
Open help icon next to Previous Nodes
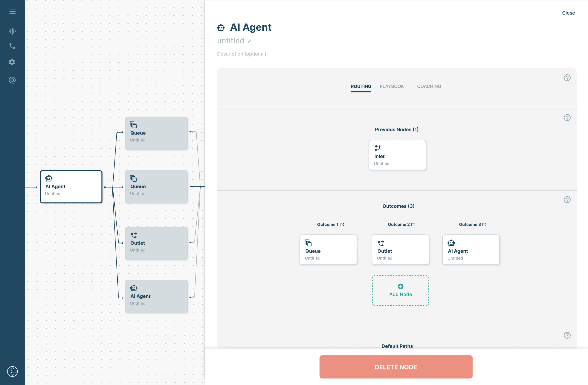pos(567,118)
